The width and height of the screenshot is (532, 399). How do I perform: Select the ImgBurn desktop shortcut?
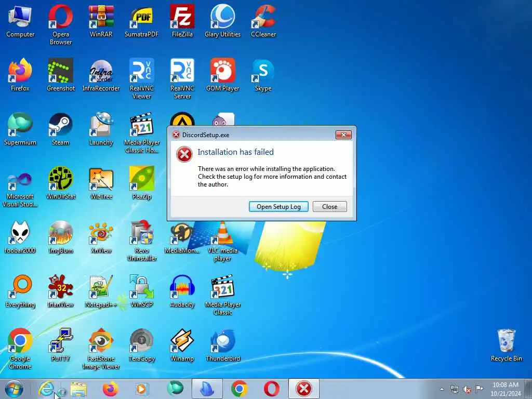pyautogui.click(x=60, y=237)
